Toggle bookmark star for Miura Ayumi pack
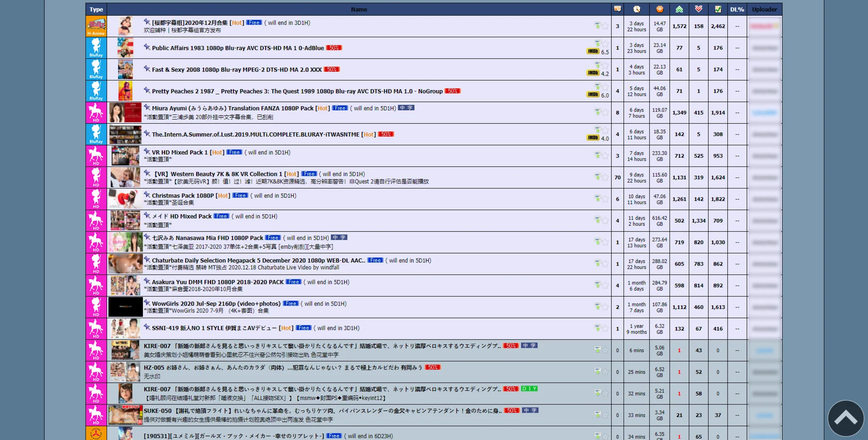This screenshot has height=440, width=868. 605,112
